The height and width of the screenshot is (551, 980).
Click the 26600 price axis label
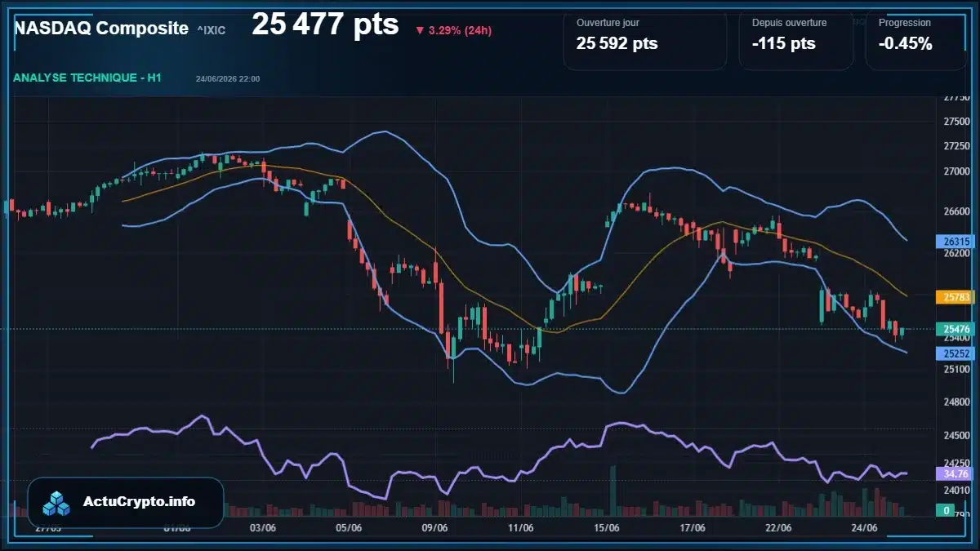coord(955,211)
